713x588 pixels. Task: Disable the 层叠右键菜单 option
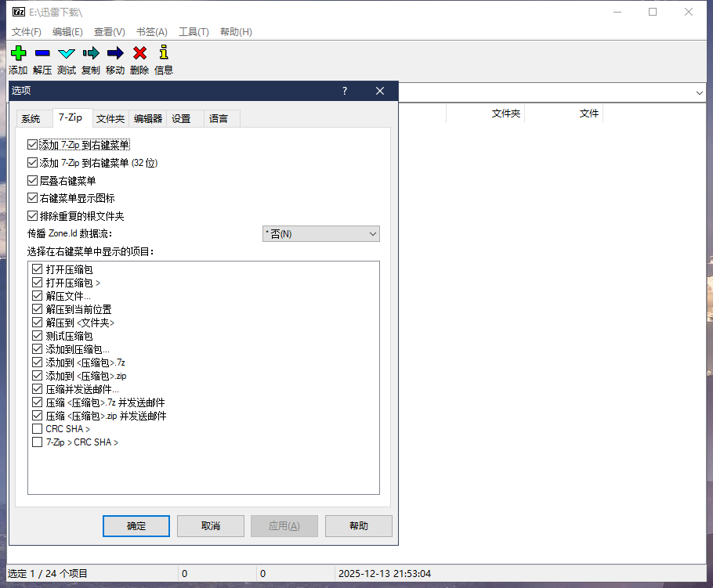click(32, 180)
